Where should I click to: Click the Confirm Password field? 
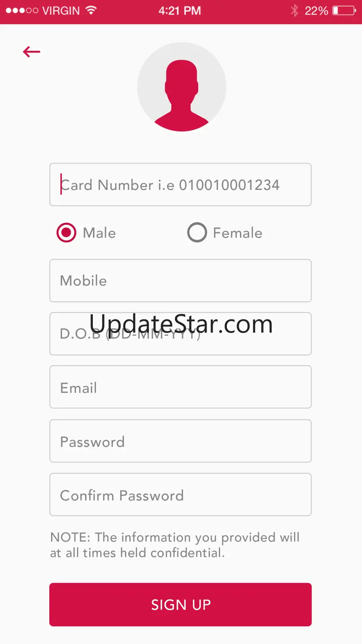[x=181, y=494]
